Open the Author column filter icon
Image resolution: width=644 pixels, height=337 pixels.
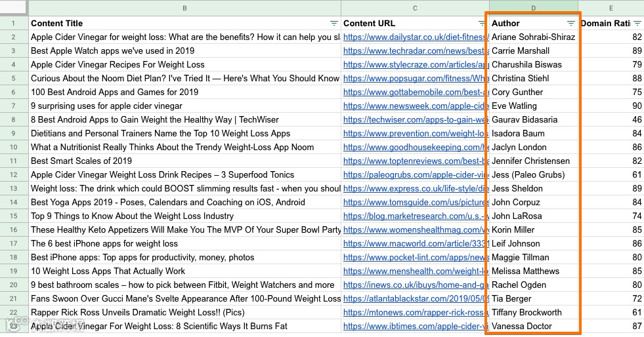point(571,24)
